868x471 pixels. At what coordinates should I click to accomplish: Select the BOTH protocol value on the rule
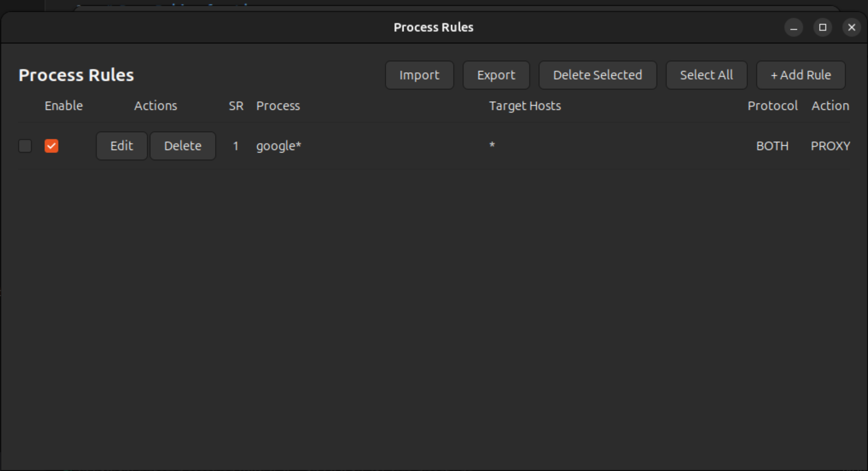pyautogui.click(x=771, y=146)
